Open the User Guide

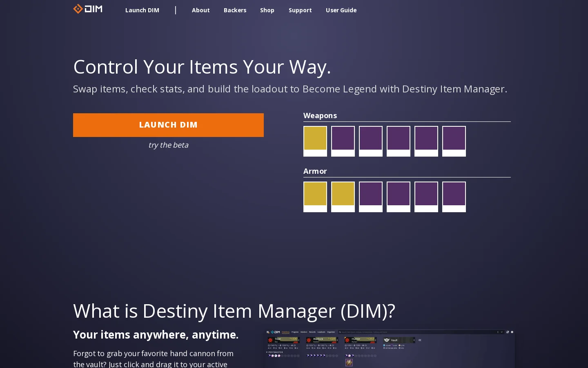pos(341,10)
